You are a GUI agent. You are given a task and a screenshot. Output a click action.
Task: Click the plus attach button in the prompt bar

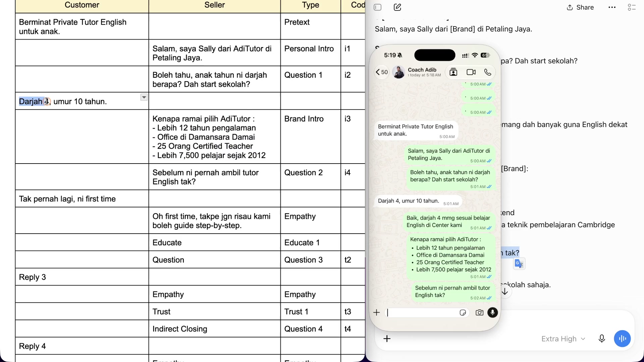387,339
